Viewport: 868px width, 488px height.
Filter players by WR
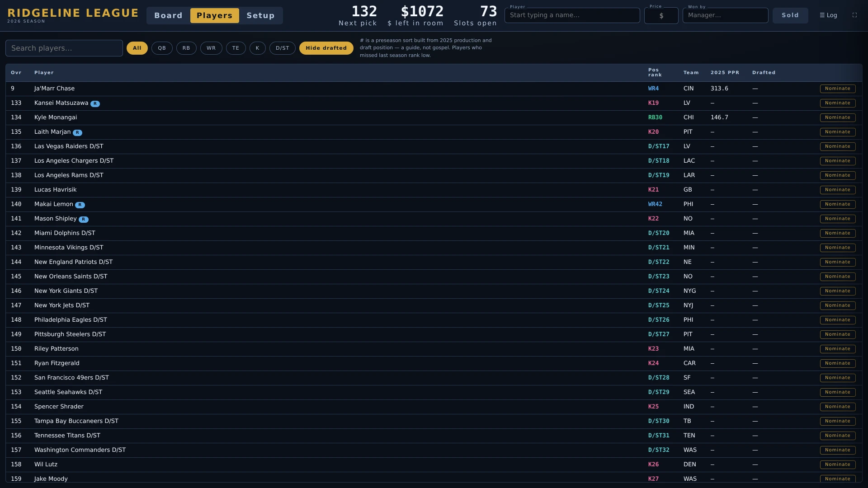point(211,48)
